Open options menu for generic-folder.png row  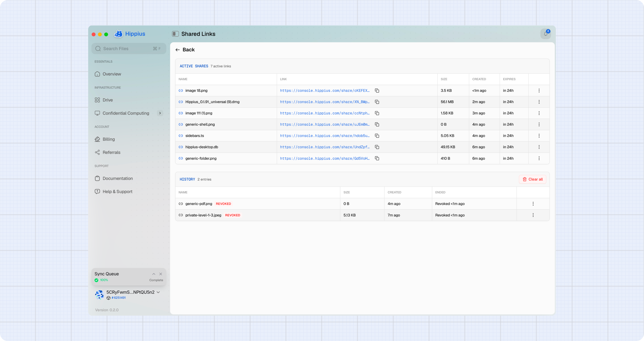pos(539,158)
